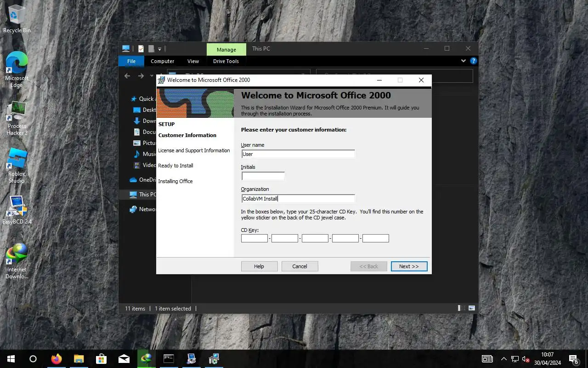Launch Microsoft Edge from desktop

17,69
